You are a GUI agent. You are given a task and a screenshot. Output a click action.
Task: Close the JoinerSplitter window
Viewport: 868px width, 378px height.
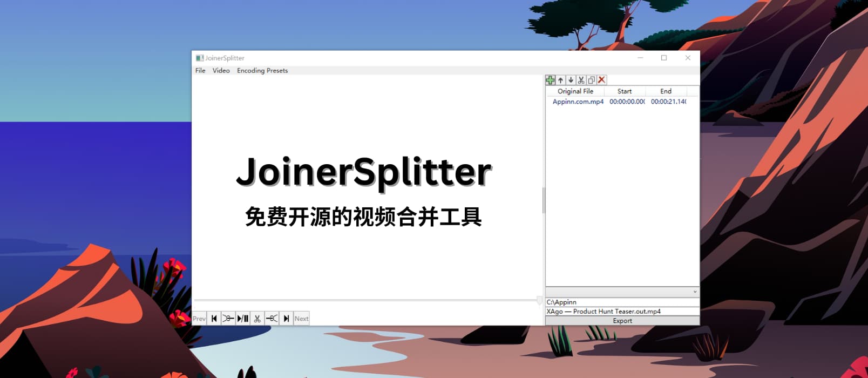pos(688,58)
